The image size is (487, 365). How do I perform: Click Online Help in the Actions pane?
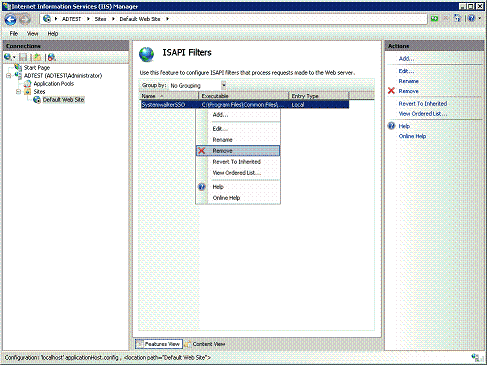tap(412, 136)
